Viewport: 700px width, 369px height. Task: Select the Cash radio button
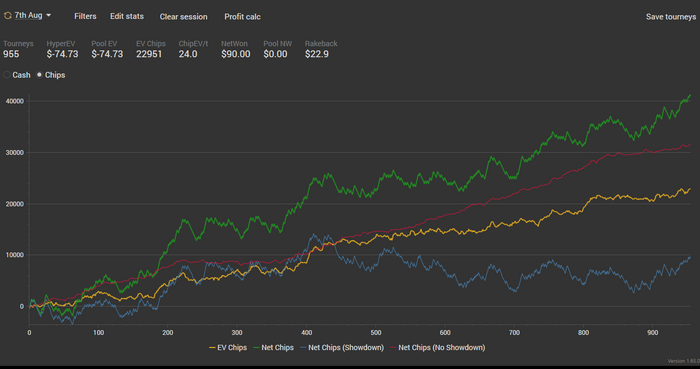point(7,75)
